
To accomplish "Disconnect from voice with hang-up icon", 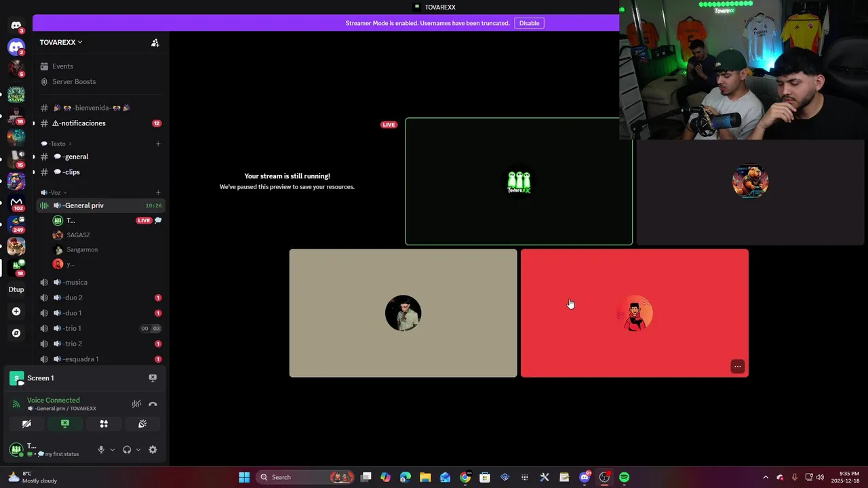I will 153,404.
